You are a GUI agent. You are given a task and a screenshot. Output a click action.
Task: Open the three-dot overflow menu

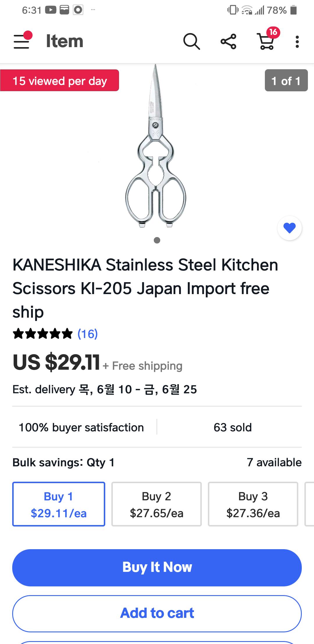point(297,42)
